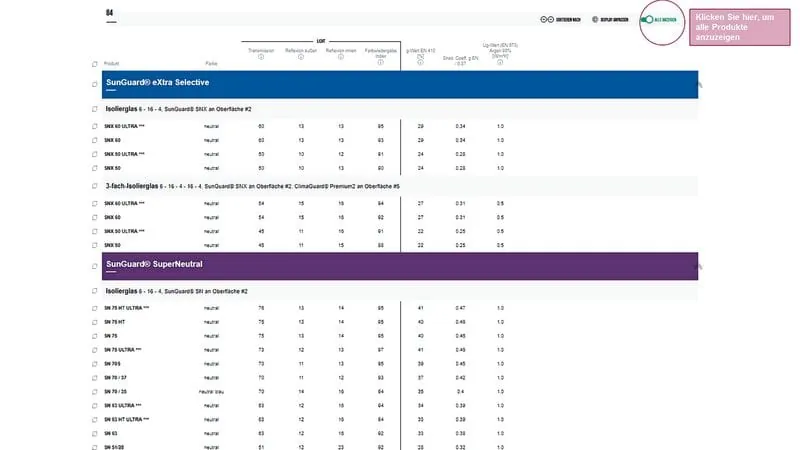
Task: Click info icon under Ug-Wert column
Action: point(500,62)
